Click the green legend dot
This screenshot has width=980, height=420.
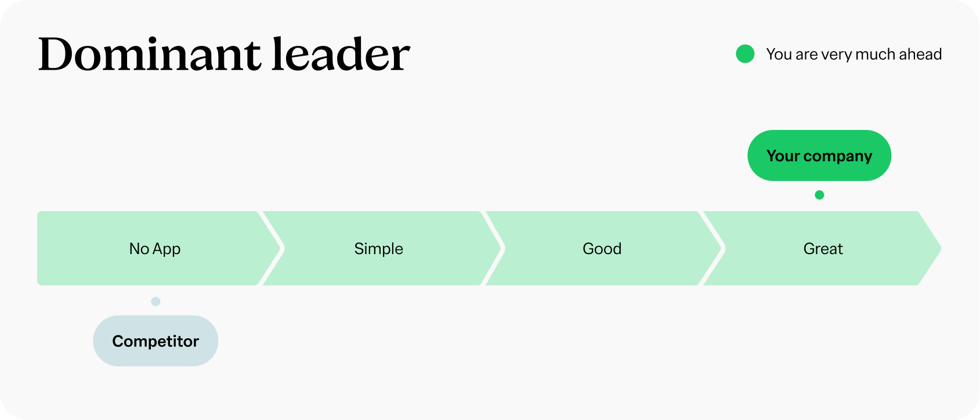click(745, 54)
